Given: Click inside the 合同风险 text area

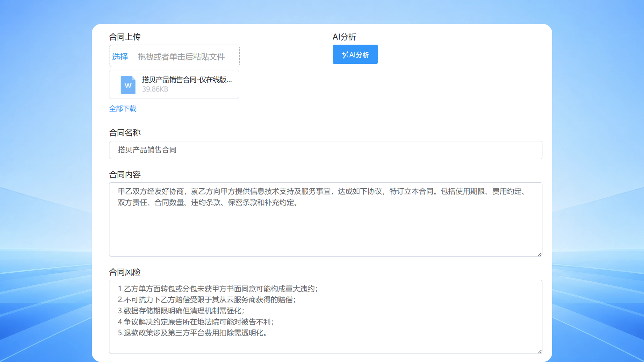Looking at the screenshot, I should (325, 317).
